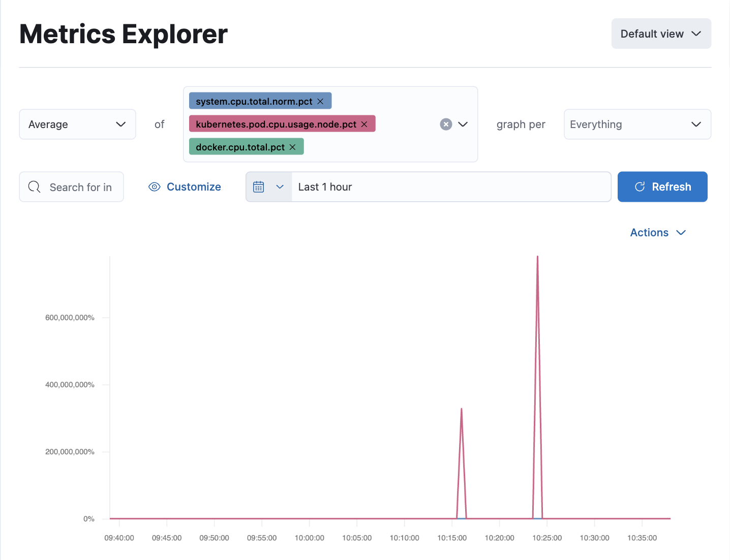The image size is (730, 560).
Task: Click the 09:50:00 x-axis label
Action: click(x=215, y=538)
